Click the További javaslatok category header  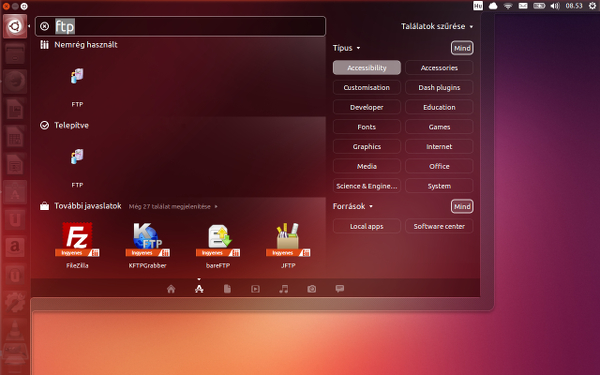[81, 206]
